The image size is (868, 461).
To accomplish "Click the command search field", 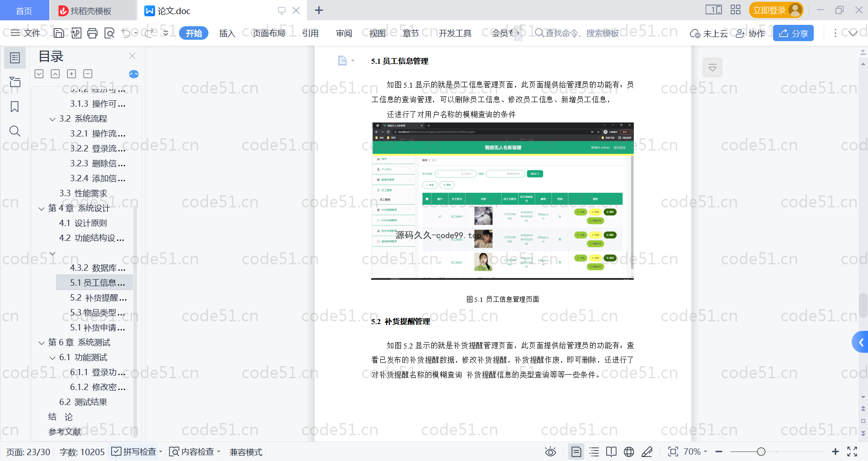I will coord(577,33).
